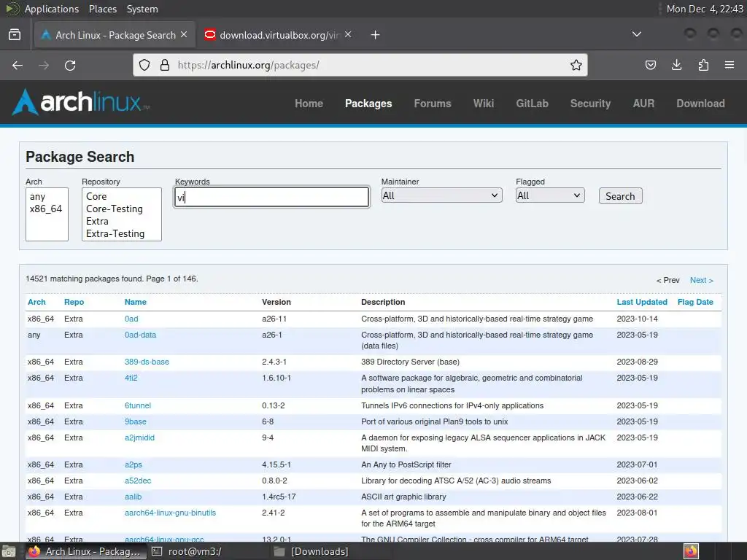Viewport: 747px width, 560px height.
Task: Go back with the browser back arrow
Action: pyautogui.click(x=18, y=65)
